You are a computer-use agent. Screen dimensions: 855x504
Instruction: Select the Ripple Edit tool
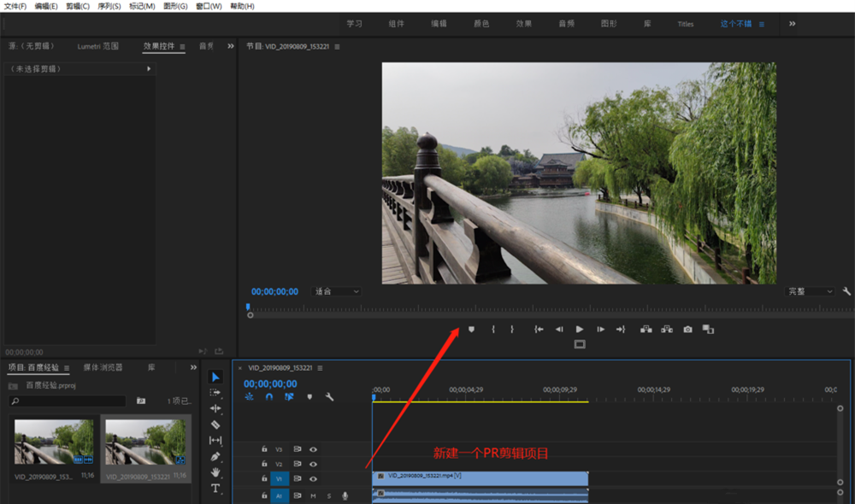[x=215, y=408]
